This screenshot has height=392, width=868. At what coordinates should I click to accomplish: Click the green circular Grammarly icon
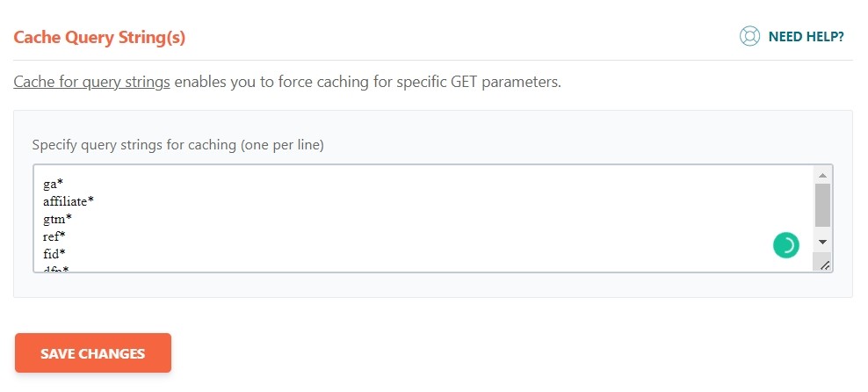785,245
